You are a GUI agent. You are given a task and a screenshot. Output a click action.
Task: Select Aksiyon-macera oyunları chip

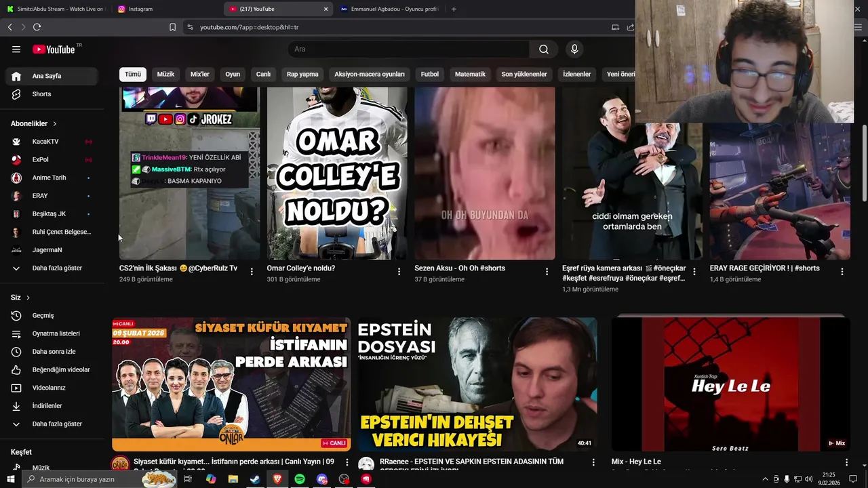(370, 74)
